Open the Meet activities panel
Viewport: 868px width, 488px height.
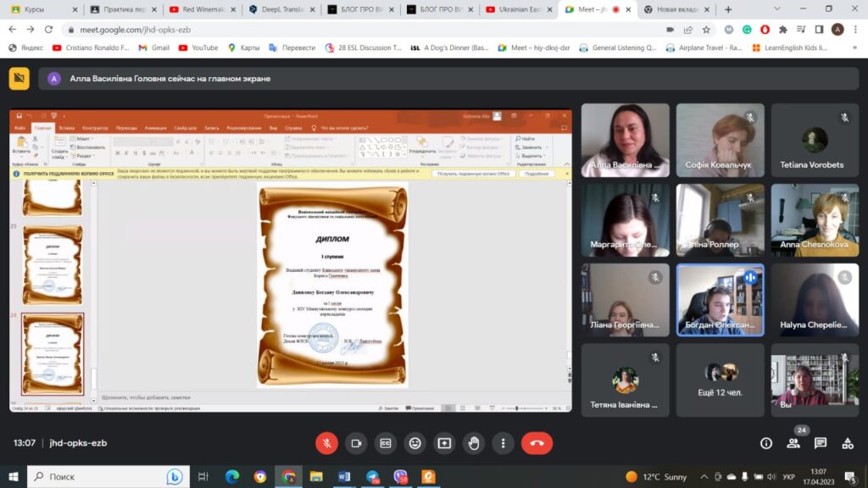point(848,443)
